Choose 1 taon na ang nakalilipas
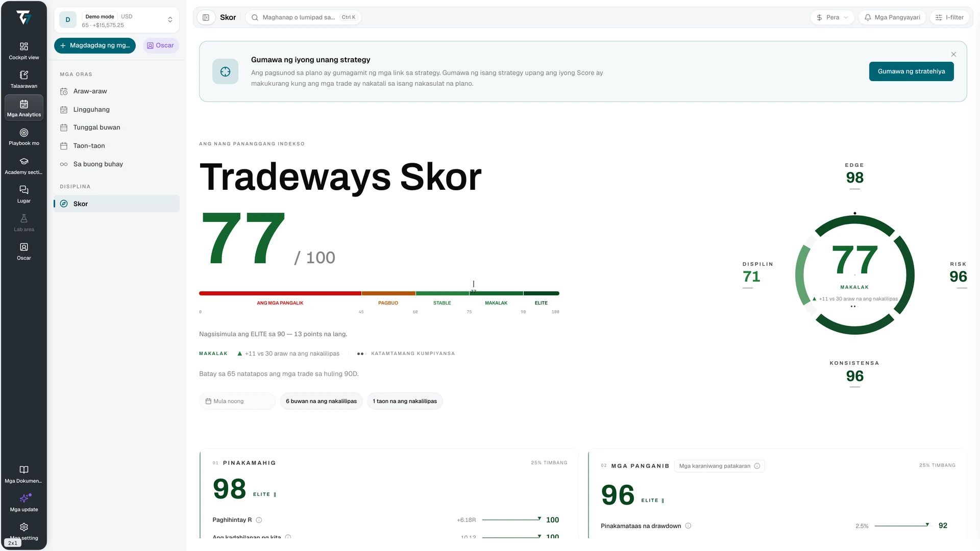Image resolution: width=980 pixels, height=551 pixels. pyautogui.click(x=405, y=401)
